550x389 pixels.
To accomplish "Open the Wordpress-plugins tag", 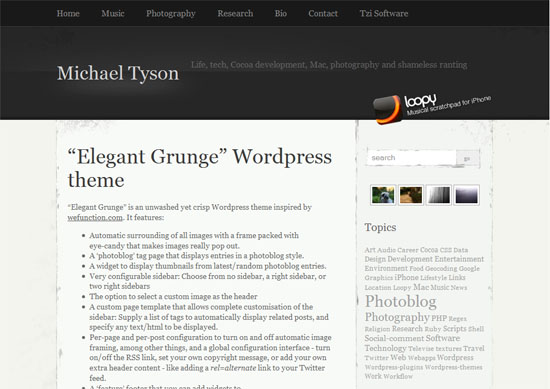I will (x=394, y=367).
